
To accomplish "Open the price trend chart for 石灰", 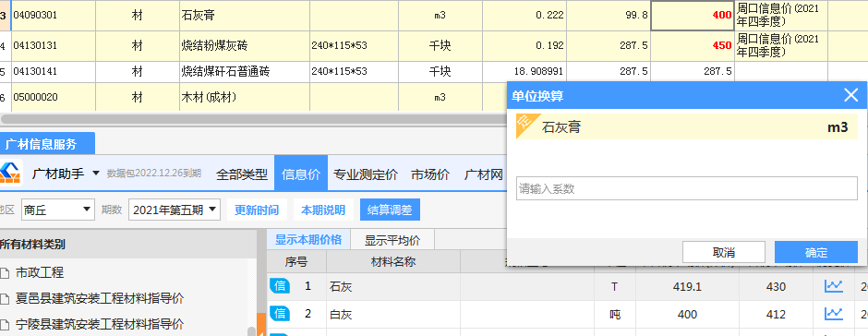I will 833,286.
